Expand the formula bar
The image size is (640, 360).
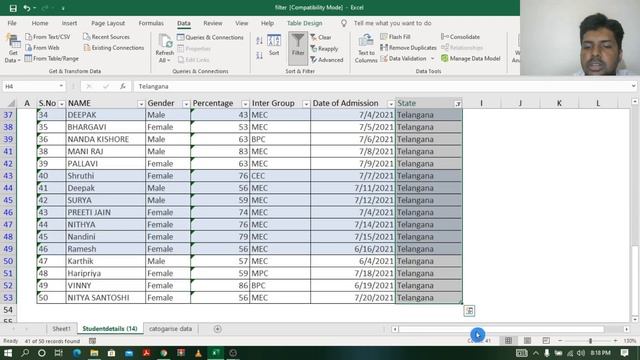633,86
